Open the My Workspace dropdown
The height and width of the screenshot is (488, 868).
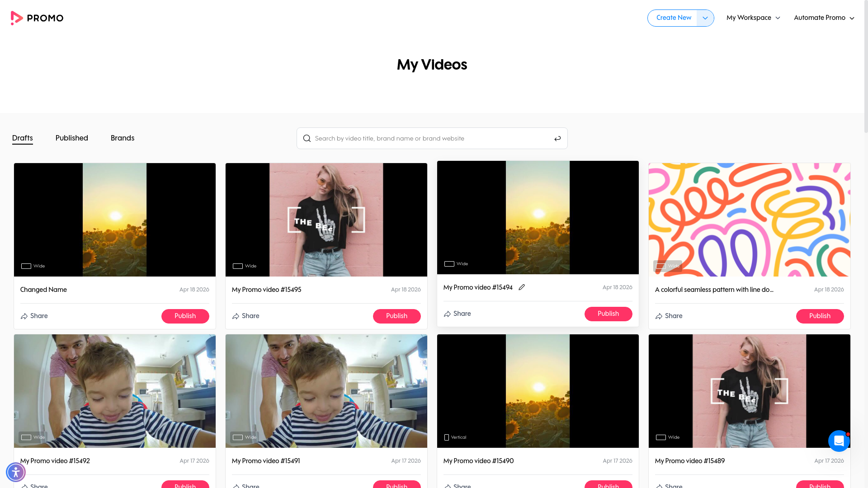click(x=753, y=18)
